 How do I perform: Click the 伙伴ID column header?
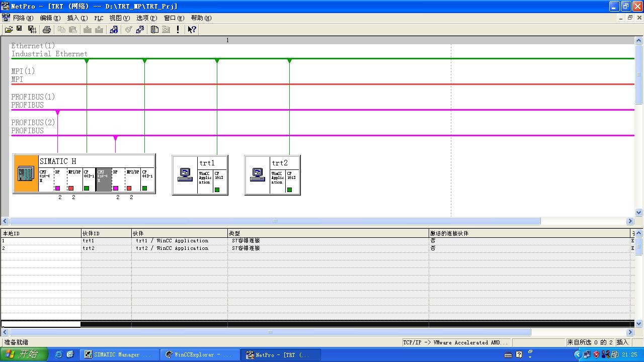(x=106, y=233)
